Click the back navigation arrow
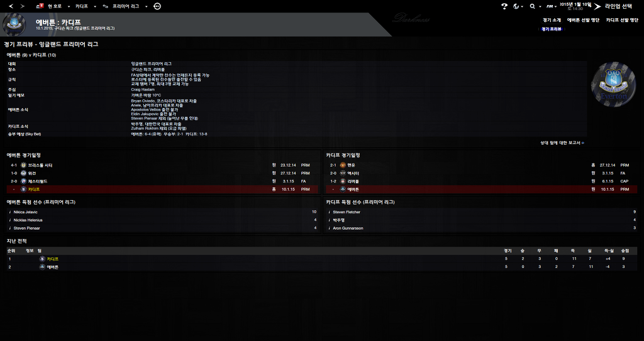The width and height of the screenshot is (644, 341). point(11,6)
